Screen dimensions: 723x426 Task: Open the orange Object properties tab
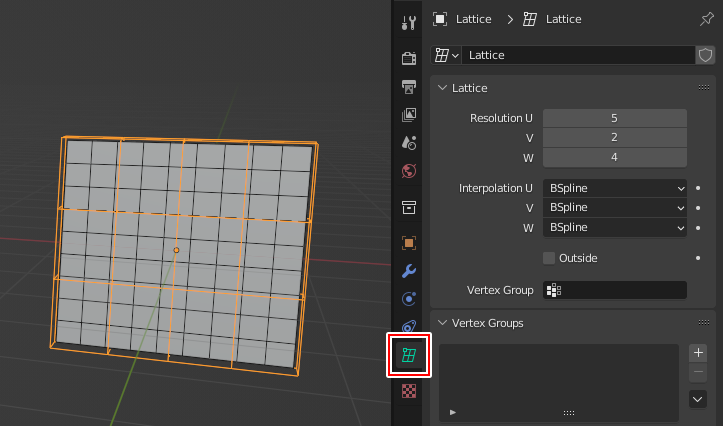408,242
